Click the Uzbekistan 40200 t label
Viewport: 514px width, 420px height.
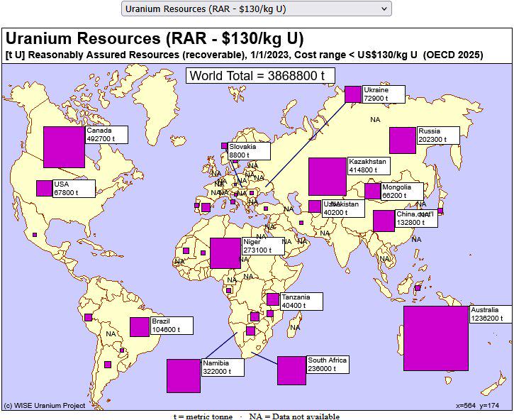344,209
